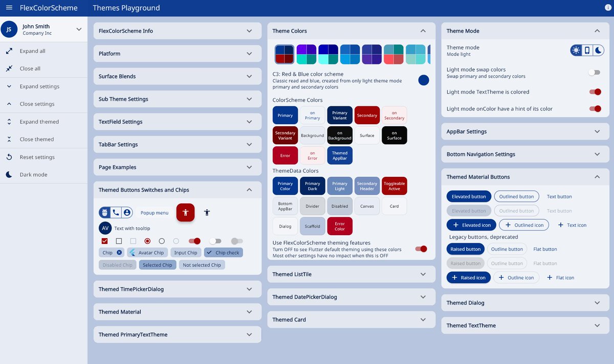Image resolution: width=614 pixels, height=364 pixels.
Task: Select the Android icon toggle button
Action: (105, 212)
